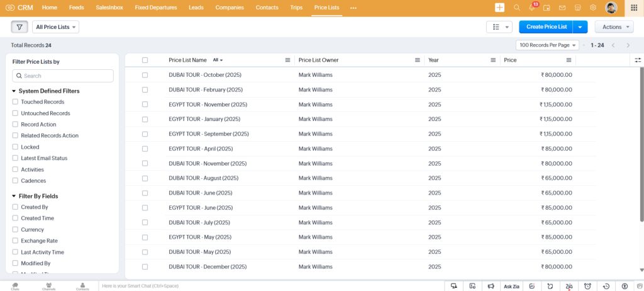644x291 pixels.
Task: Open EGYPT TOUR - January (2025) record
Action: coord(204,119)
